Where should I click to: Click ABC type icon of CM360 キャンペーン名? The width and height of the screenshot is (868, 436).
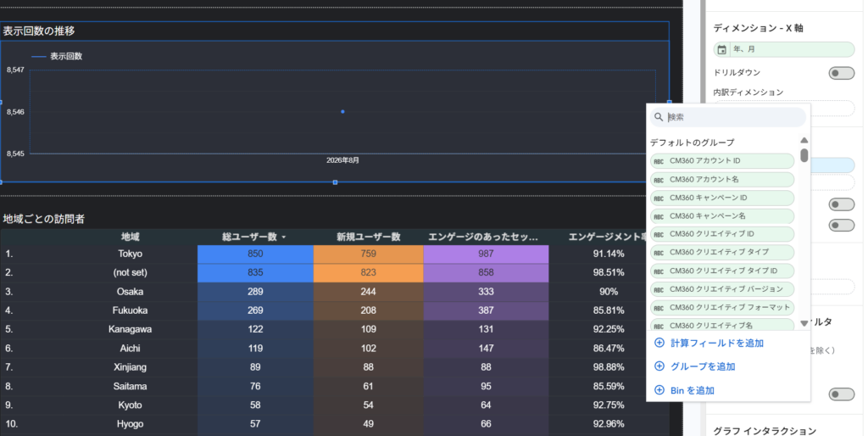point(659,216)
